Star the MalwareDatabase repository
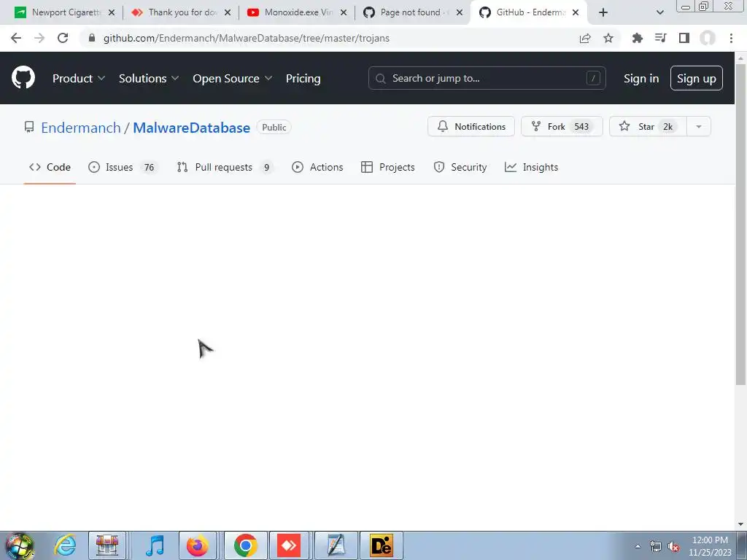Image resolution: width=747 pixels, height=560 pixels. (x=648, y=126)
